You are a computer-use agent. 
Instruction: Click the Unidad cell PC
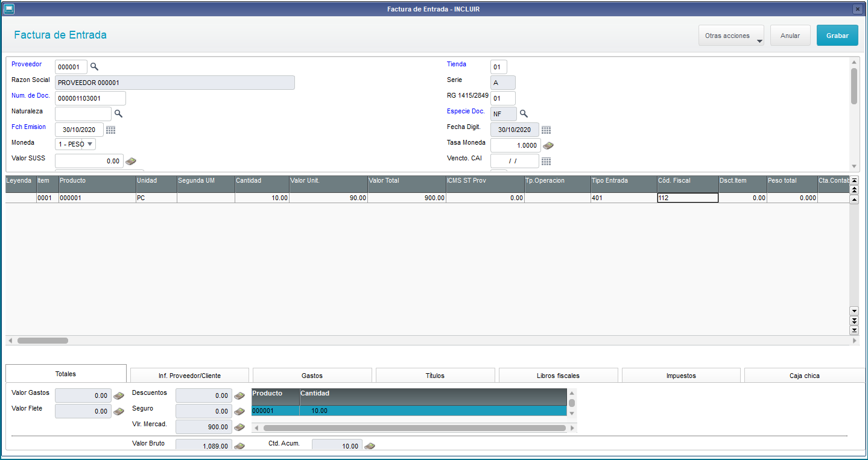coord(156,198)
